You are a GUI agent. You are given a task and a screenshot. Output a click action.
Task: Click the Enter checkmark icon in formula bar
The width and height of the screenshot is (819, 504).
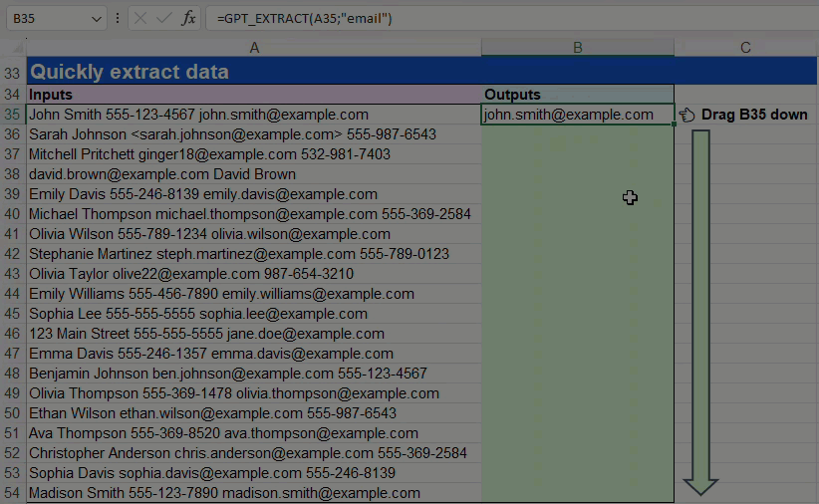pos(163,19)
